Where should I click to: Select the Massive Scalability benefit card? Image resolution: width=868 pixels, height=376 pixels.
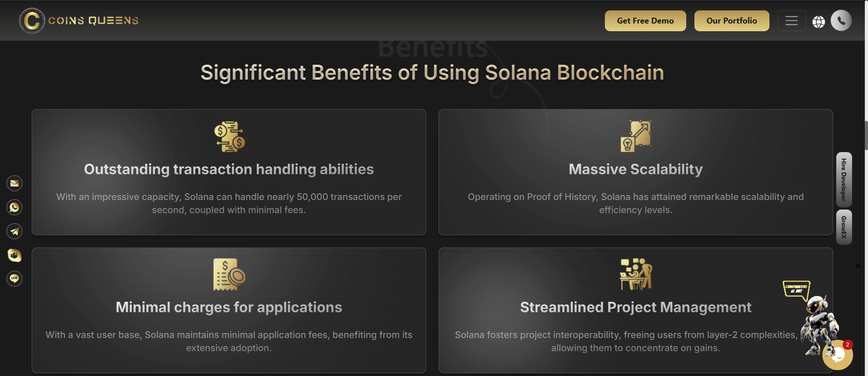point(636,172)
